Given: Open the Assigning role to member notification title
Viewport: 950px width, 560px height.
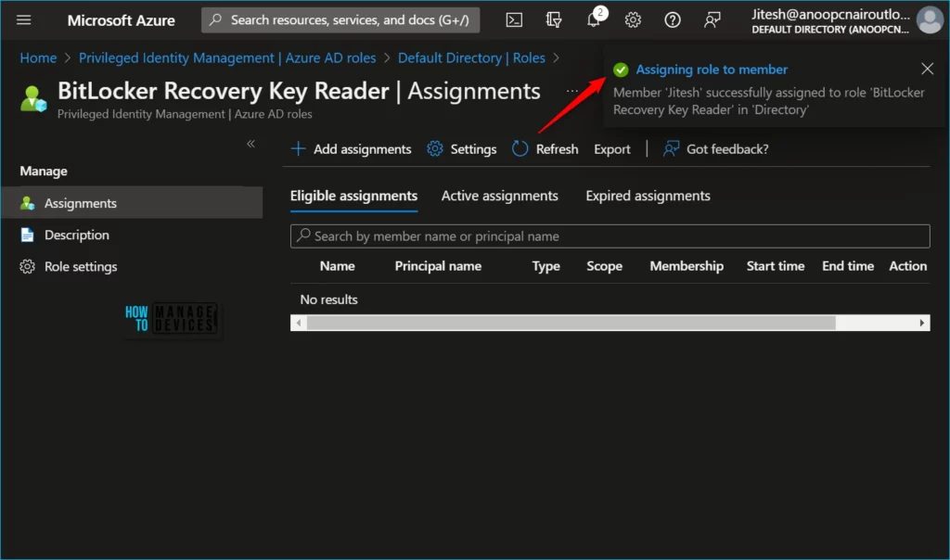Looking at the screenshot, I should tap(712, 70).
